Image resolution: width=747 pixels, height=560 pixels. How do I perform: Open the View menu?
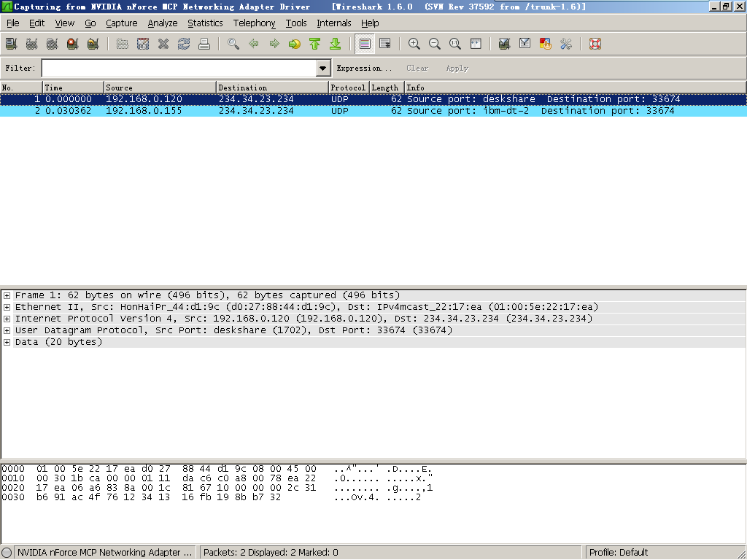tap(65, 23)
